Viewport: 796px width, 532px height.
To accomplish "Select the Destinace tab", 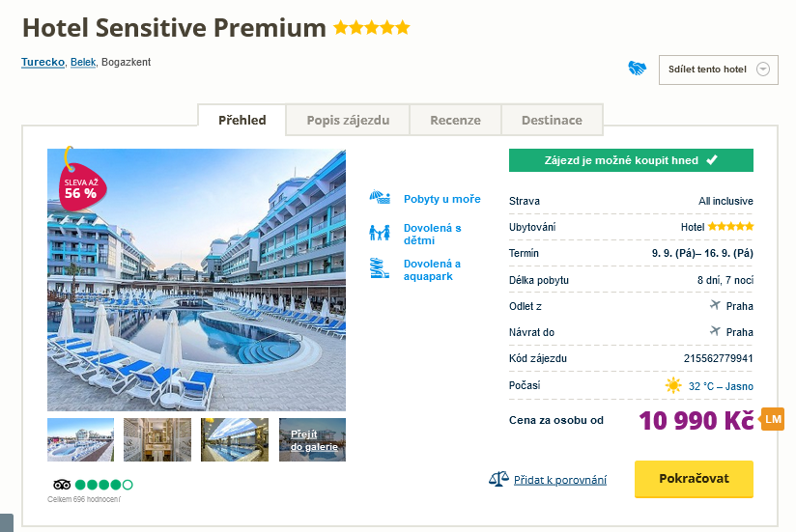I will 552,121.
